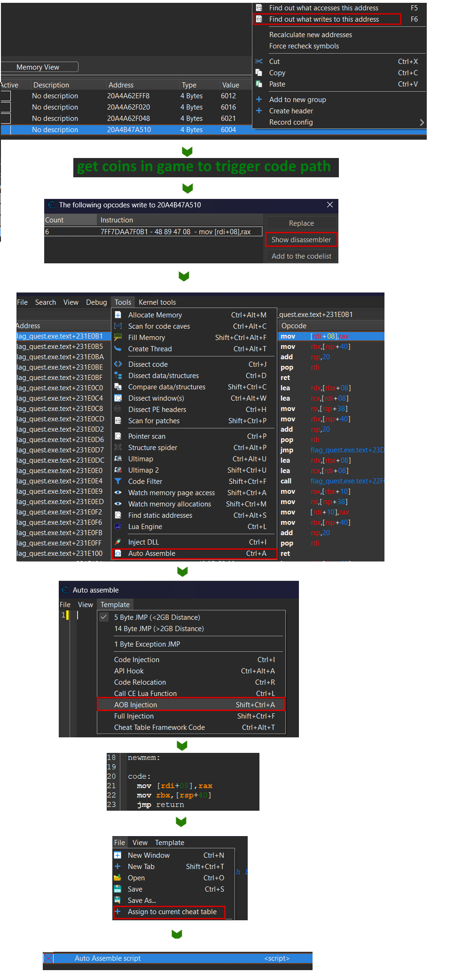The height and width of the screenshot is (980, 470).
Task: Select Code Injection template
Action: point(191,660)
